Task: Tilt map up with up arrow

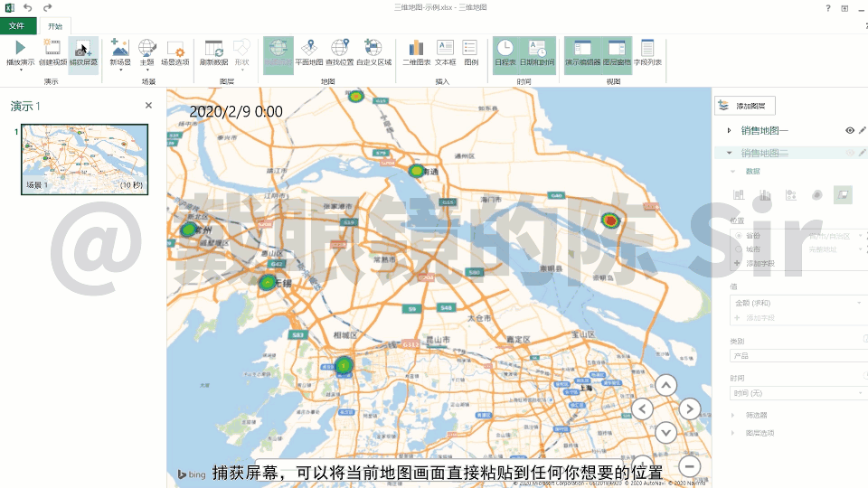Action: click(666, 385)
